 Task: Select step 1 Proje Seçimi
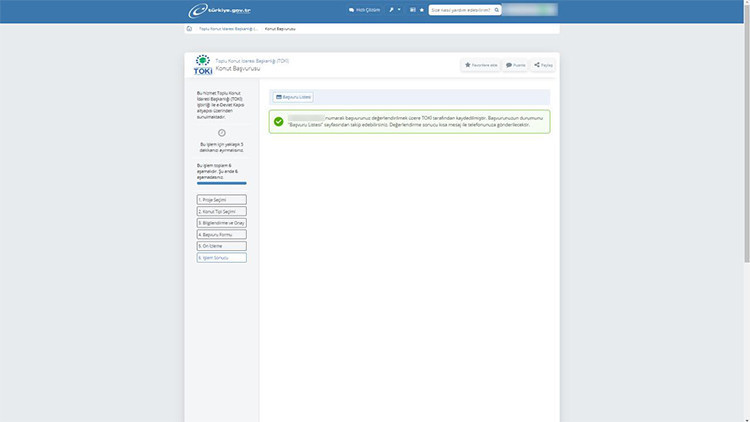coord(221,200)
